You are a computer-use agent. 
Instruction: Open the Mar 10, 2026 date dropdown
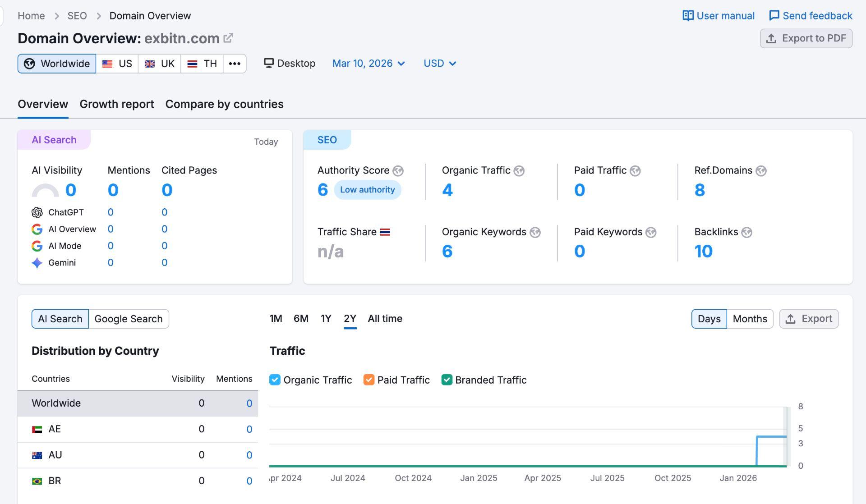click(368, 64)
